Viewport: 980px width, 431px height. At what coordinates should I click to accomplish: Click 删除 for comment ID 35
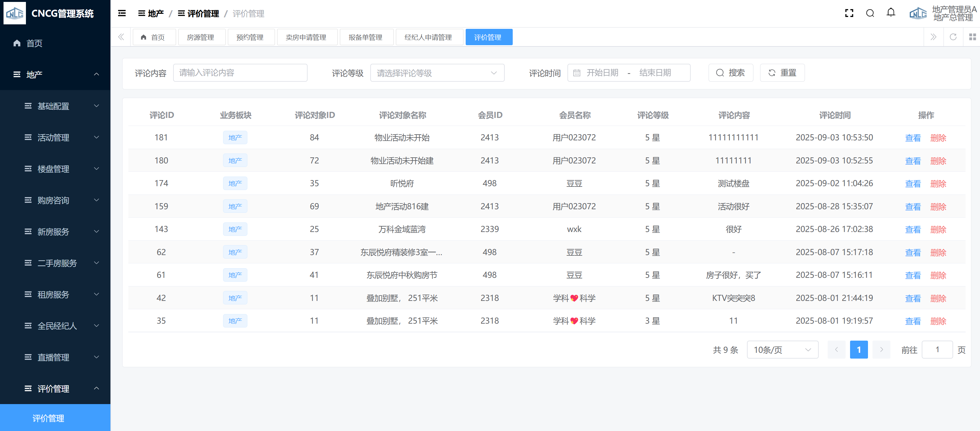938,321
